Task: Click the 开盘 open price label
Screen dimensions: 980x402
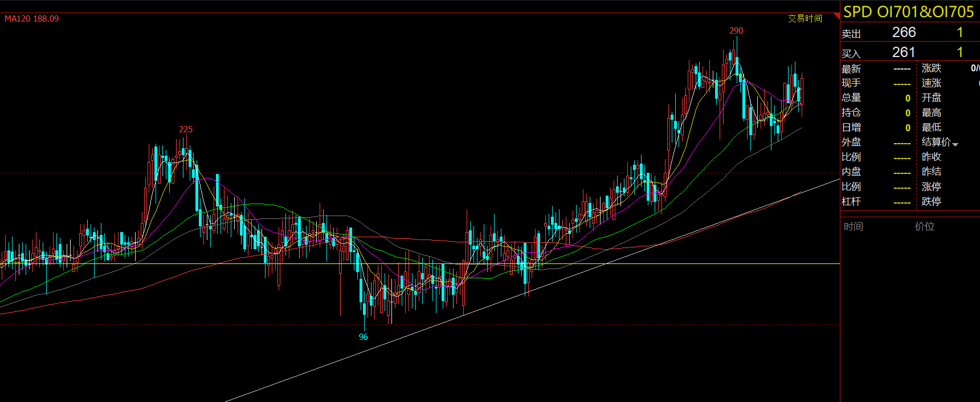Action: [x=932, y=98]
